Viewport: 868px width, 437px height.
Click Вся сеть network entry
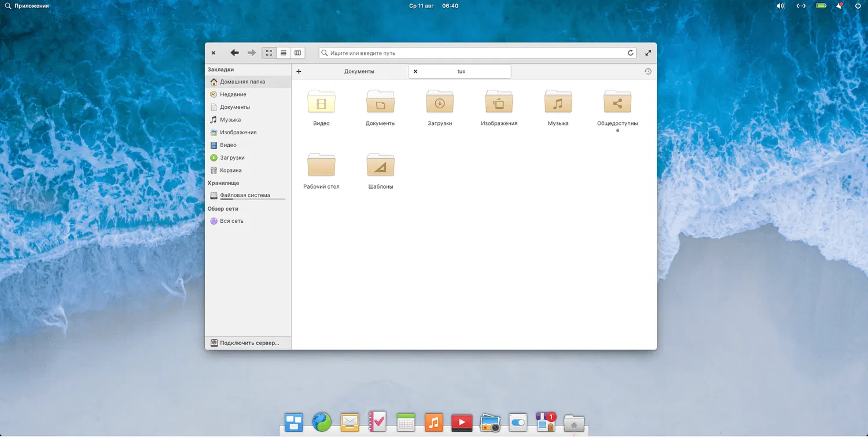pos(231,221)
